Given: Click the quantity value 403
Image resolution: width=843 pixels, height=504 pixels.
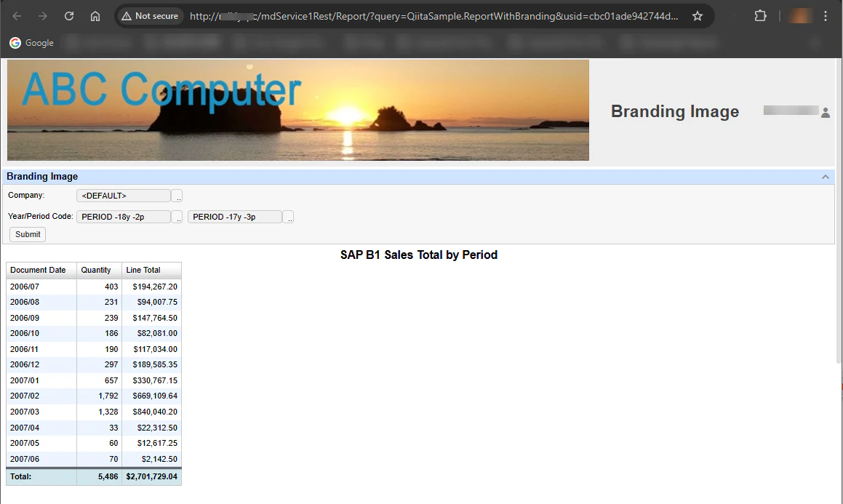Looking at the screenshot, I should tap(111, 287).
